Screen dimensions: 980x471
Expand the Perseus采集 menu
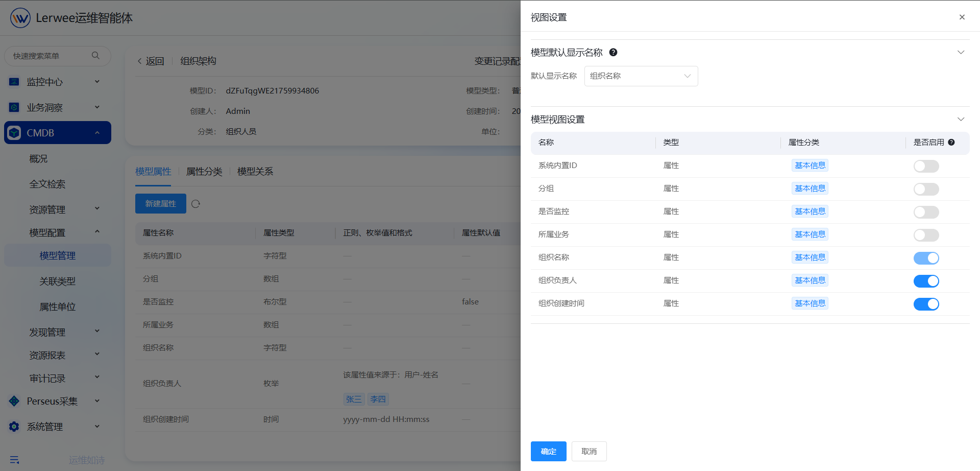(97, 401)
